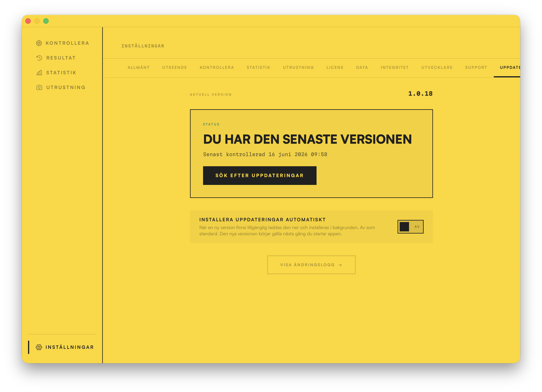This screenshot has height=392, width=542.
Task: Click Visa ändringslogg button
Action: (311, 265)
